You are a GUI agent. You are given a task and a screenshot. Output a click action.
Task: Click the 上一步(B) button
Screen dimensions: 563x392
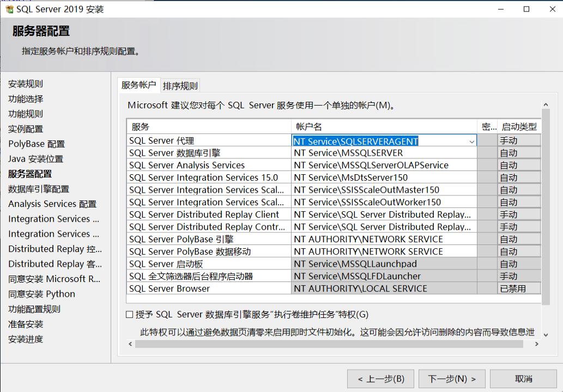click(380, 378)
